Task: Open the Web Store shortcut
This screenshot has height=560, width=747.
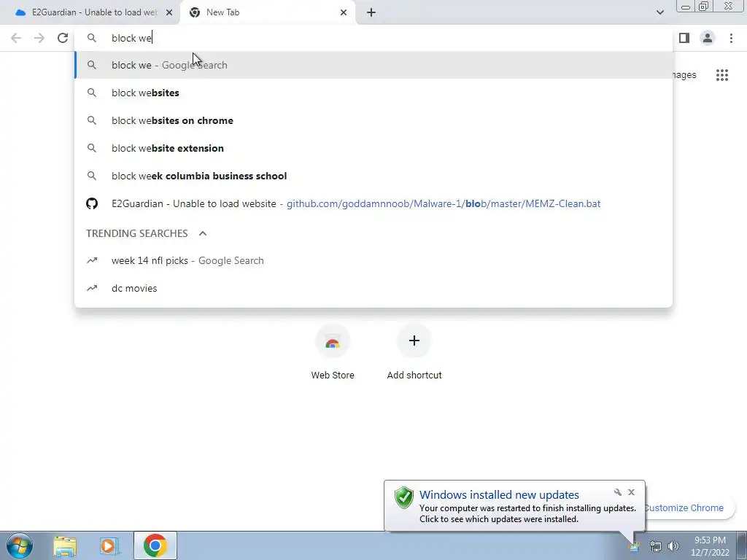Action: (333, 351)
